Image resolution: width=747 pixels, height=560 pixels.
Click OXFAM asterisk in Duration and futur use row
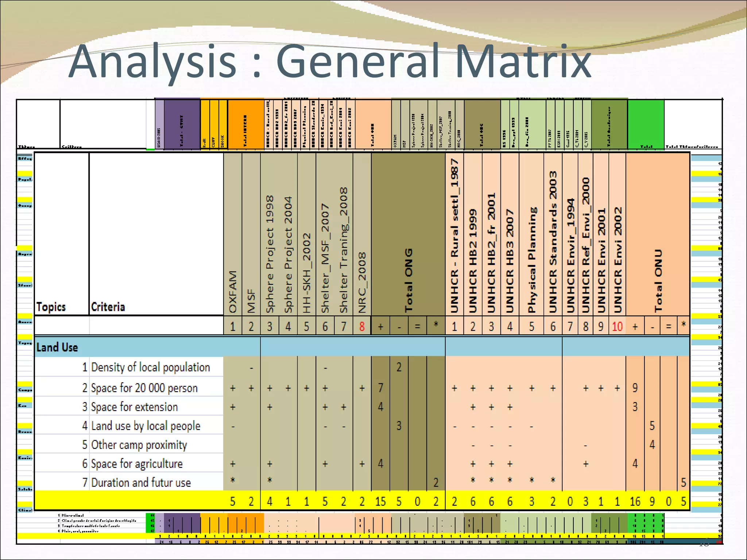coord(233,480)
